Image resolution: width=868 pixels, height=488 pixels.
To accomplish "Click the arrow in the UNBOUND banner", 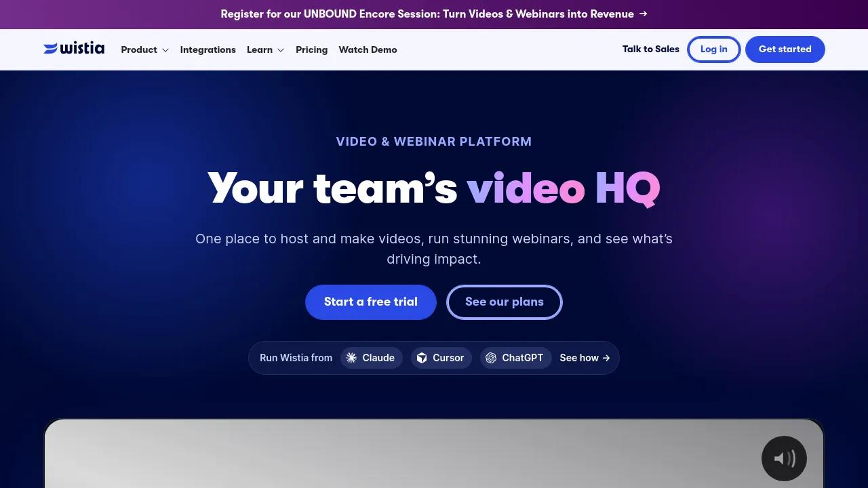I will coord(643,14).
